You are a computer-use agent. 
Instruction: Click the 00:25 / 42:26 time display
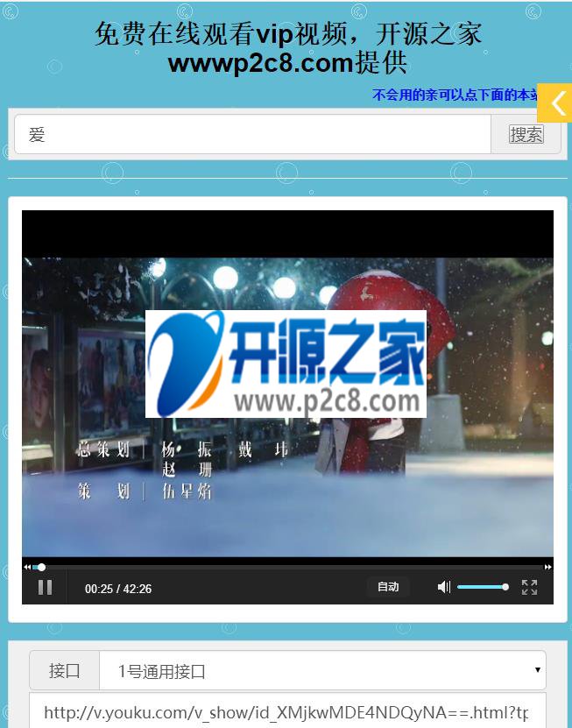click(118, 589)
